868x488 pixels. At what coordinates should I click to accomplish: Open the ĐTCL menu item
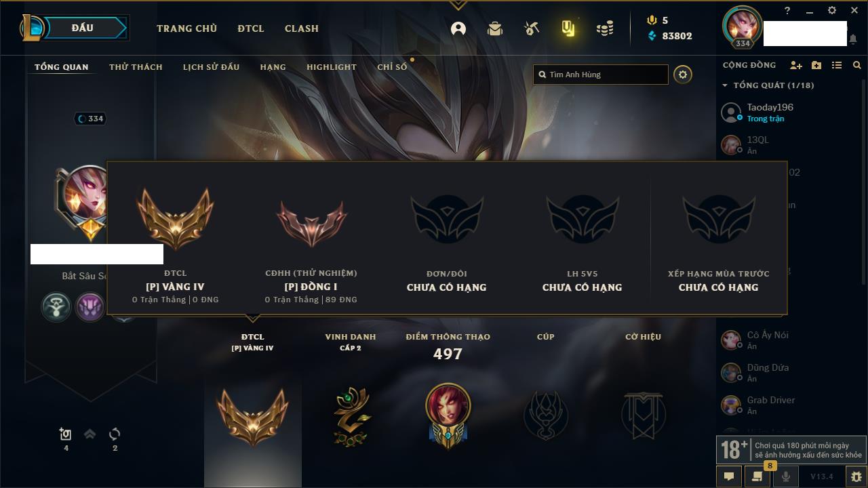(251, 28)
